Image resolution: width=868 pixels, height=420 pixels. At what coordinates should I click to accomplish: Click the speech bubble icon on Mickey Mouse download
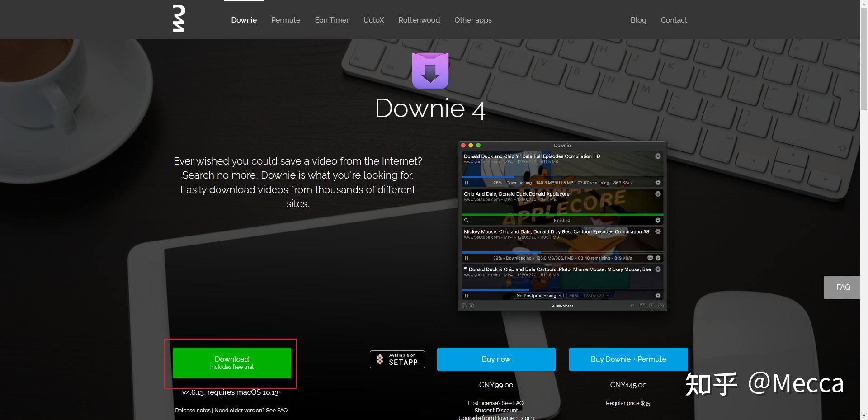[650, 258]
